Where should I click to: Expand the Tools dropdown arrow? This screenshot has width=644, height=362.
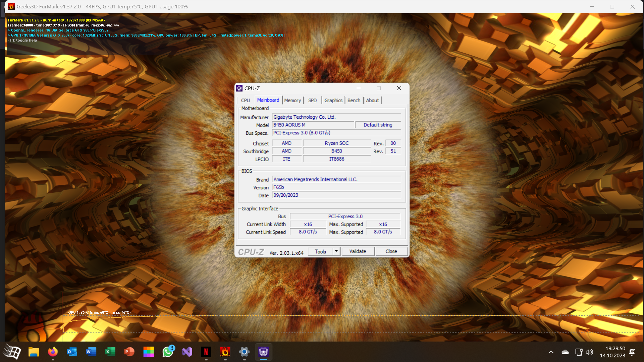[x=336, y=251]
